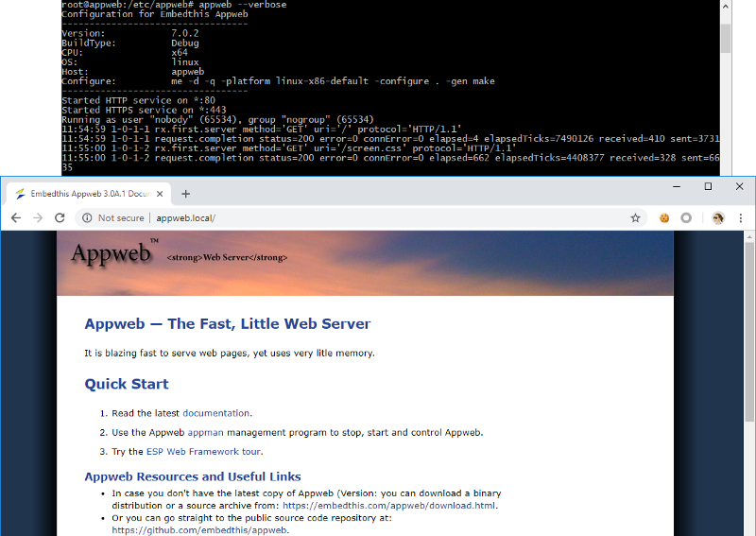The height and width of the screenshot is (536, 756).
Task: Open the embedthis.com download link
Action: 388,506
